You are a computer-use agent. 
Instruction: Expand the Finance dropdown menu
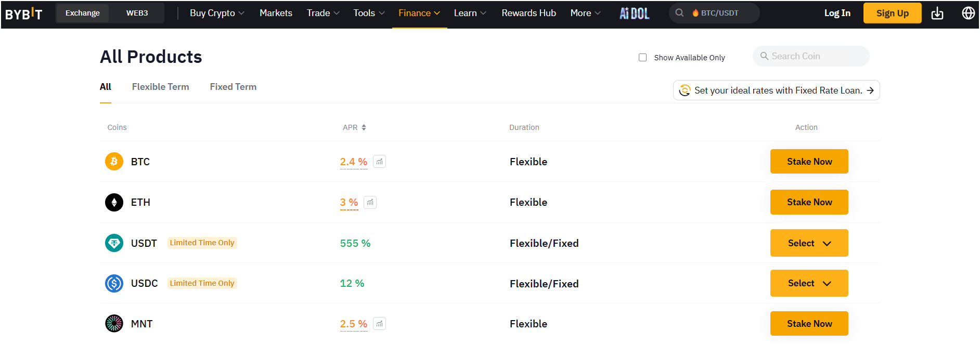click(x=419, y=13)
